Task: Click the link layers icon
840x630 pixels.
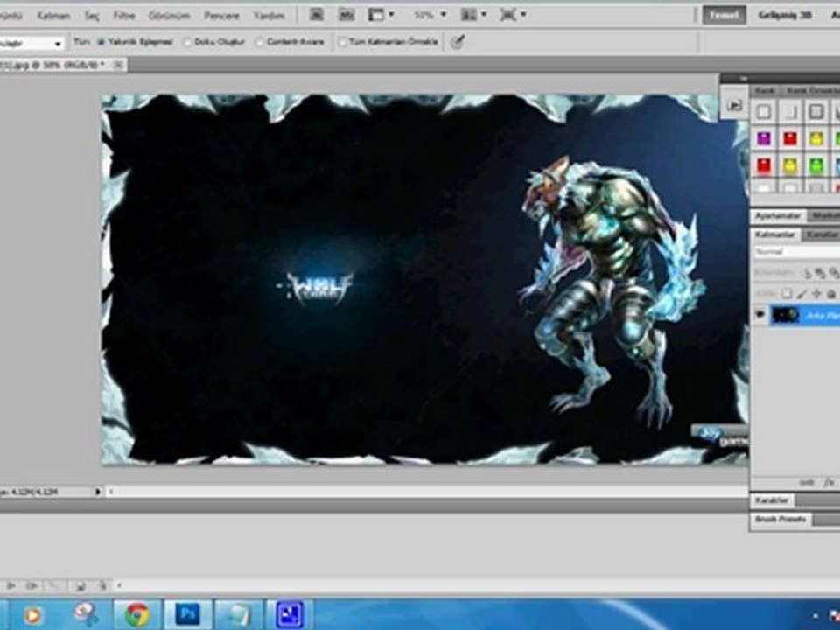Action: click(x=808, y=483)
